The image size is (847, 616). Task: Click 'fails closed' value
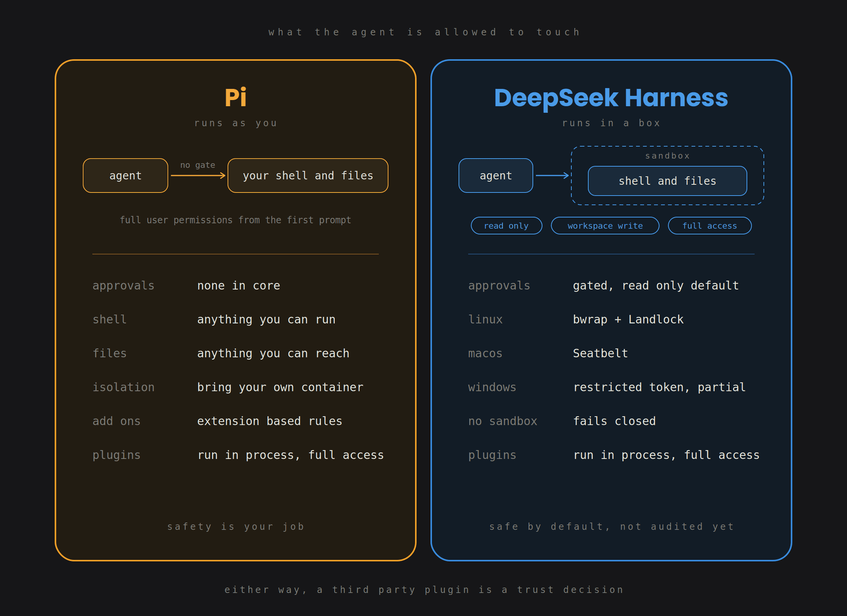coord(614,421)
